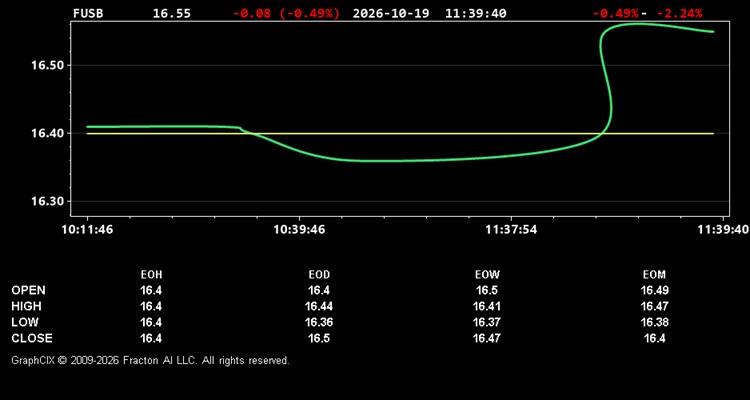Click the EOM low value 16.38
The height and width of the screenshot is (400, 750).
point(654,322)
